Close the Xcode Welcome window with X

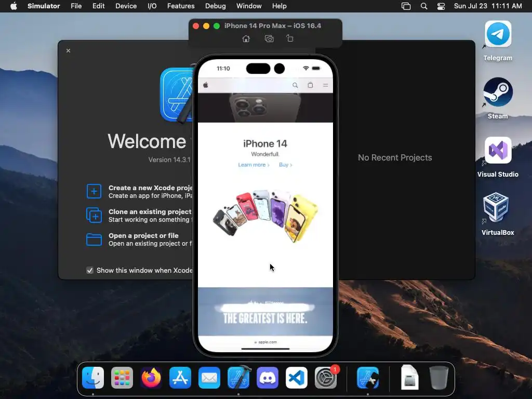[x=68, y=50]
